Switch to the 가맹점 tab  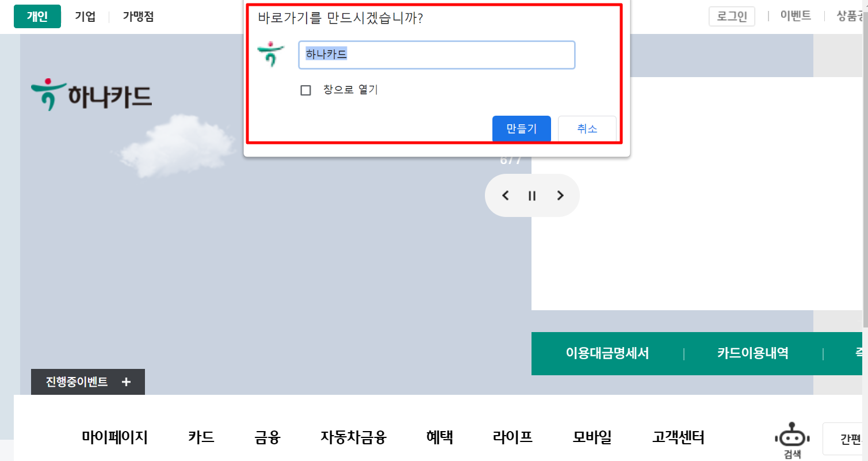pyautogui.click(x=138, y=17)
